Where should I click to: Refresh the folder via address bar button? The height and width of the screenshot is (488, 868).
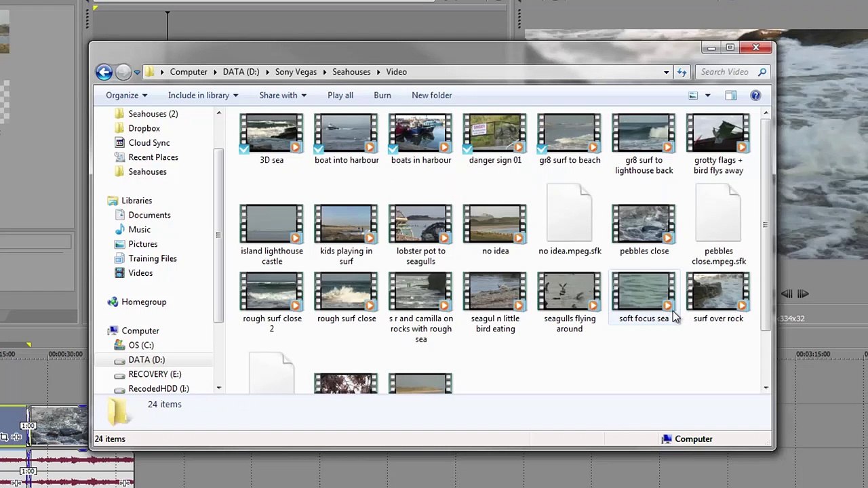682,72
